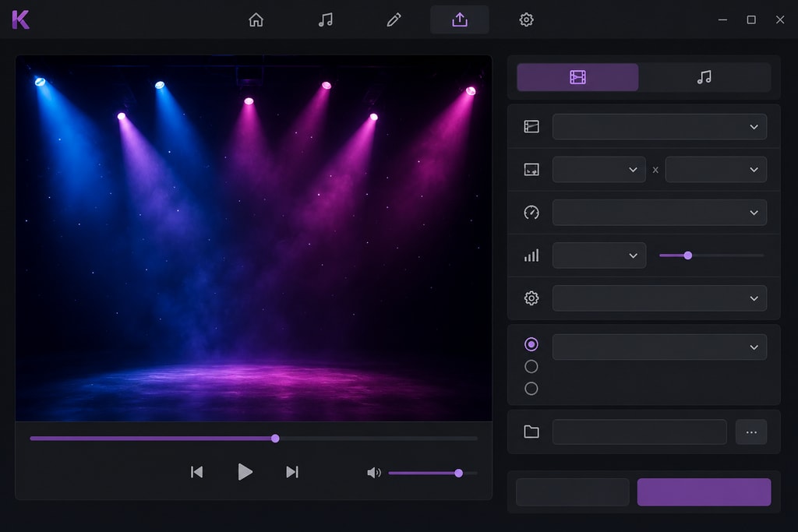Click the purple K app logo
Viewport: 798px width, 532px height.
point(21,19)
